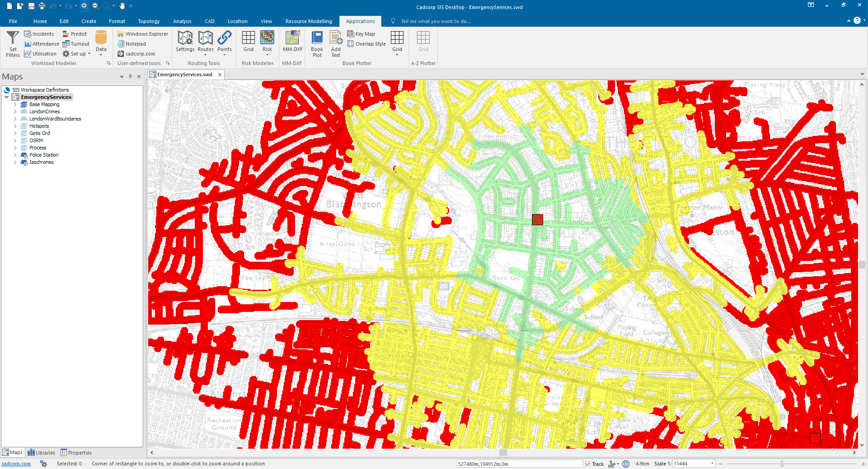This screenshot has height=469, width=868.
Task: Select the Pan hand tool
Action: pyautogui.click(x=122, y=6)
